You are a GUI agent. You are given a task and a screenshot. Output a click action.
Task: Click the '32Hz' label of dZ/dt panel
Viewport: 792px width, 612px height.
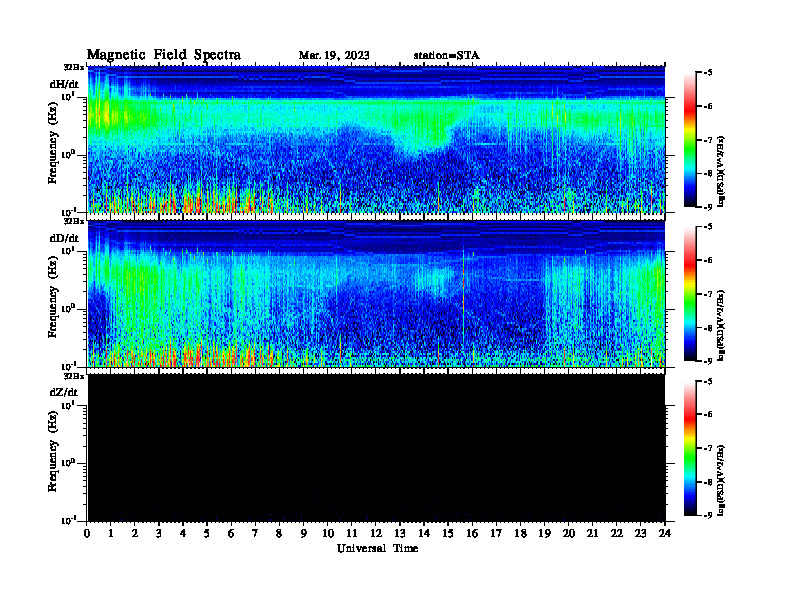point(74,376)
